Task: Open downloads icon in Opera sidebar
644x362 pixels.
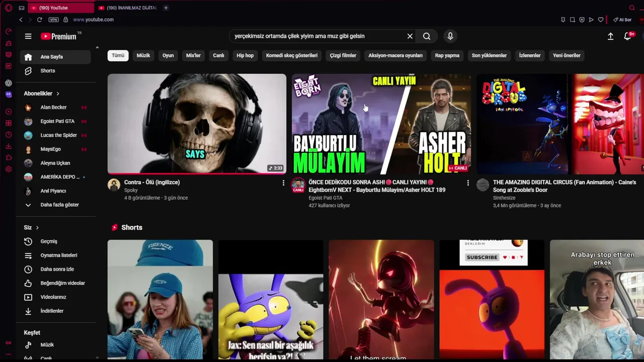Action: 9,146
